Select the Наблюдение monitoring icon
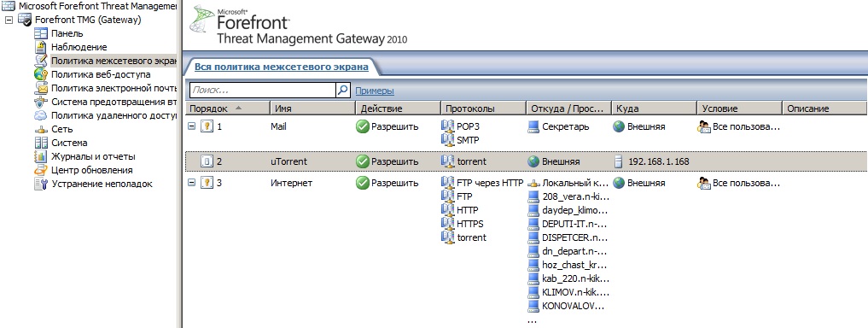This screenshot has height=328, width=868. click(x=41, y=47)
